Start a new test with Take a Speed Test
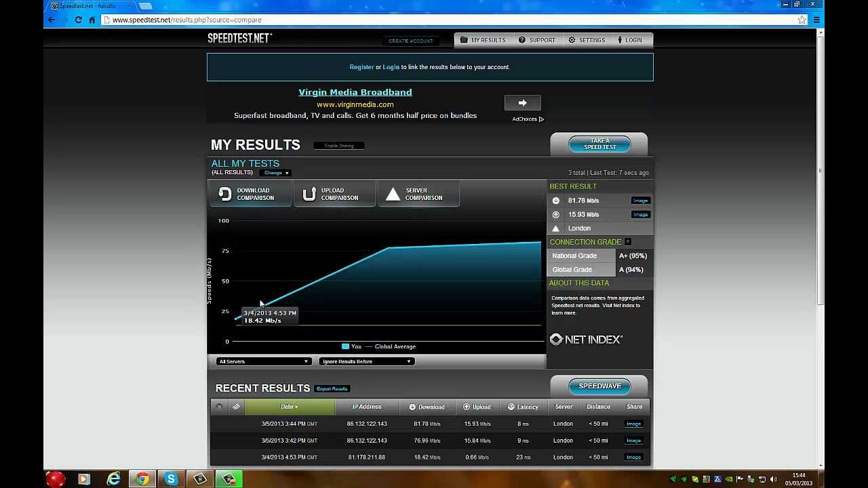 coord(599,144)
